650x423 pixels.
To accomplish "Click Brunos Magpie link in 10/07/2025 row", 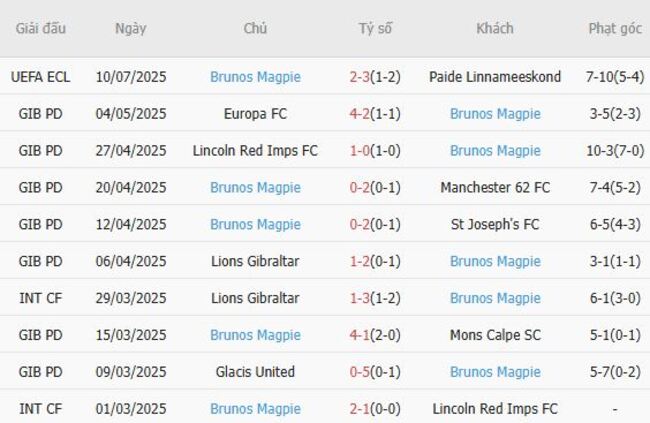I will pos(255,76).
